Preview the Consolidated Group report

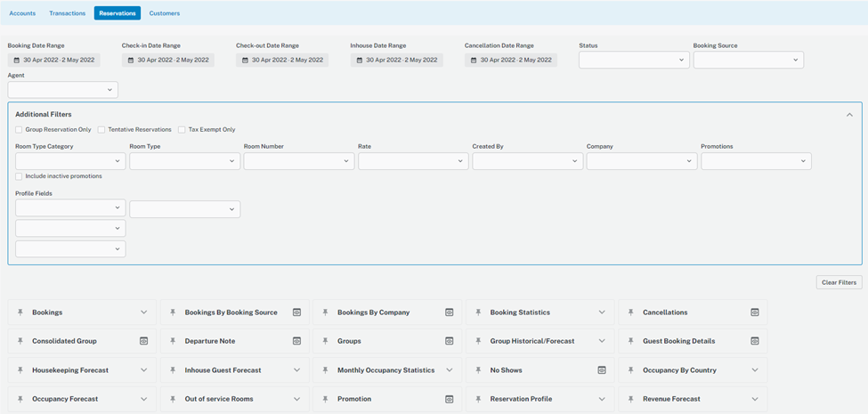click(144, 341)
